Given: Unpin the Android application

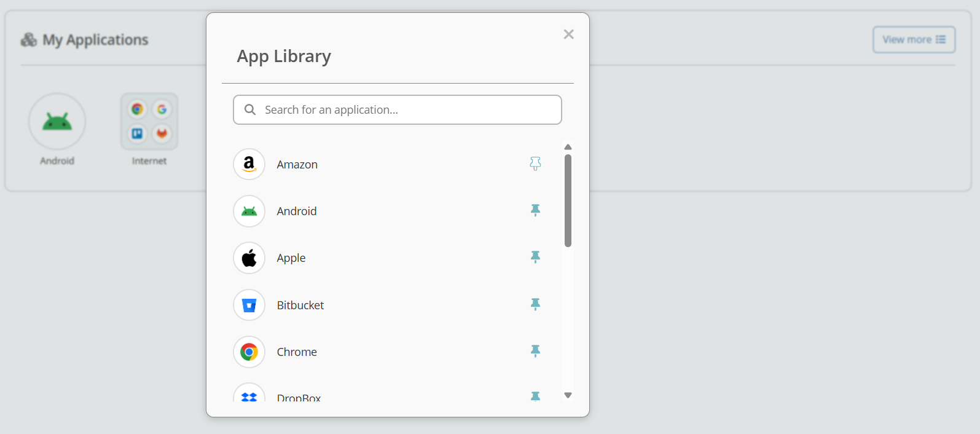Looking at the screenshot, I should (535, 210).
